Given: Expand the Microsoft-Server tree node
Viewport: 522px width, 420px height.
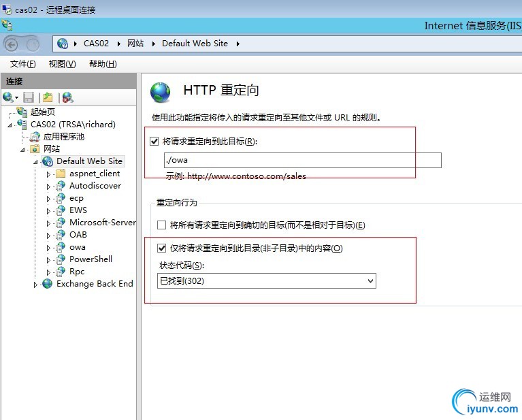Looking at the screenshot, I should [x=48, y=223].
